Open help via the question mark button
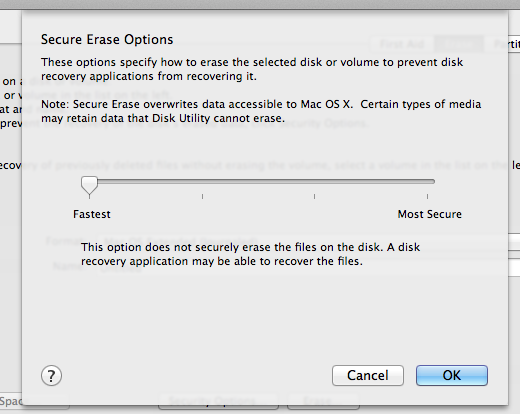Screen dimensions: 520x414 pyautogui.click(x=51, y=376)
